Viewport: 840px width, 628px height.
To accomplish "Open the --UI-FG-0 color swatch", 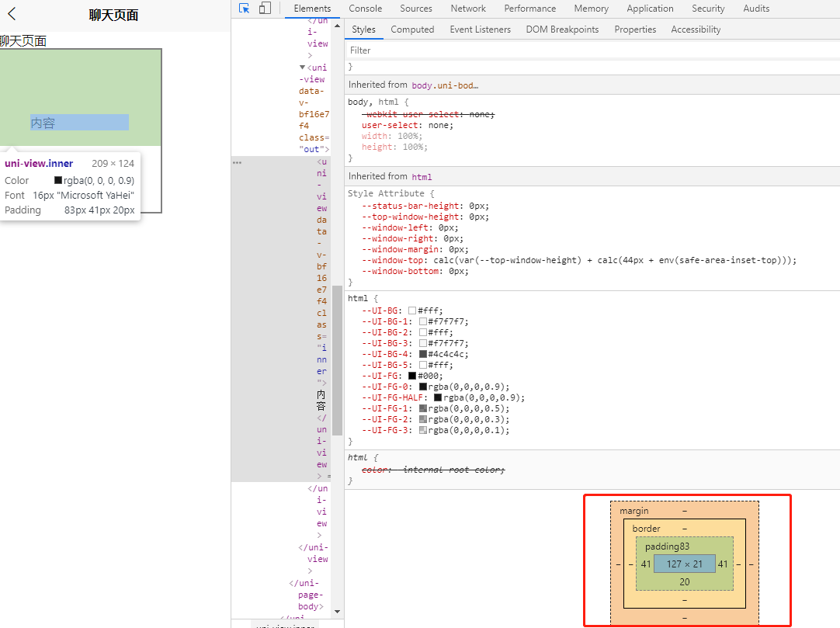I will pyautogui.click(x=422, y=387).
